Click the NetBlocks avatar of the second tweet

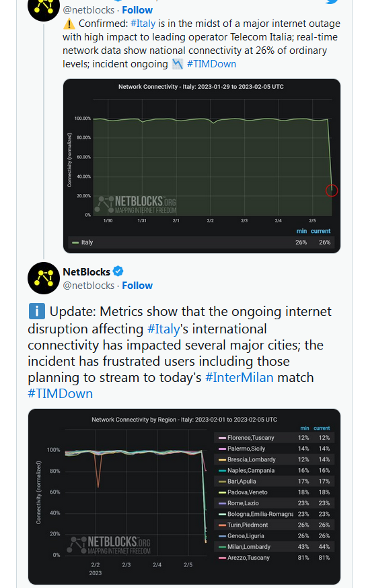click(44, 278)
